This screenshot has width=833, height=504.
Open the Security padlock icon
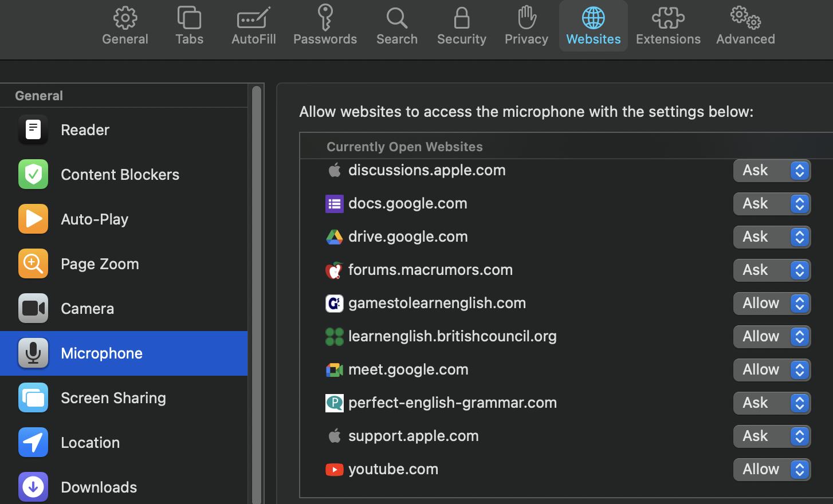point(461,18)
